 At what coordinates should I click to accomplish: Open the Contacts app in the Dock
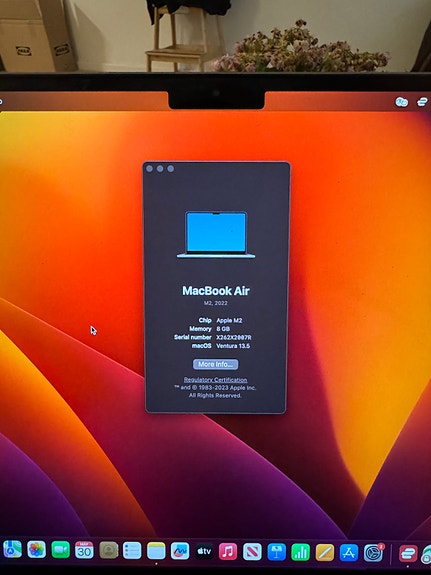[x=109, y=550]
